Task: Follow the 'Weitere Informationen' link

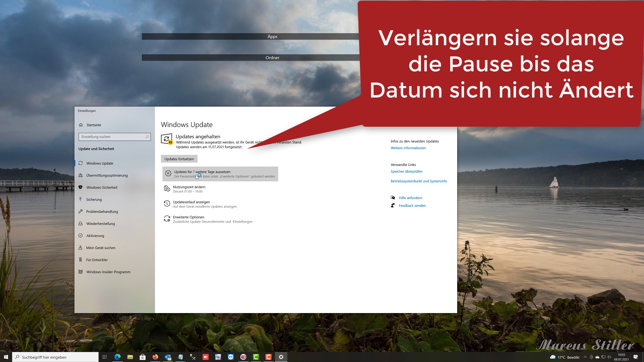Action: click(x=408, y=148)
